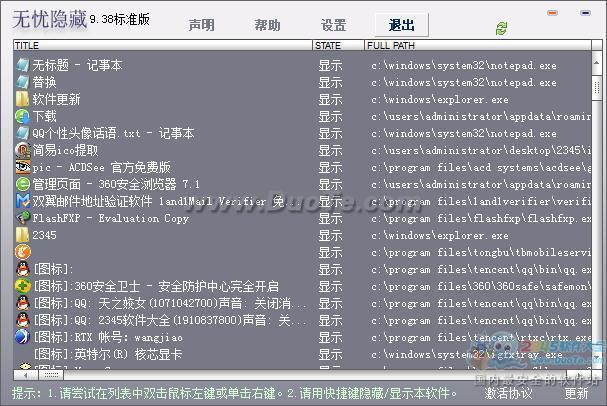
Task: Click the RTX blue globe icon
Action: (x=22, y=337)
